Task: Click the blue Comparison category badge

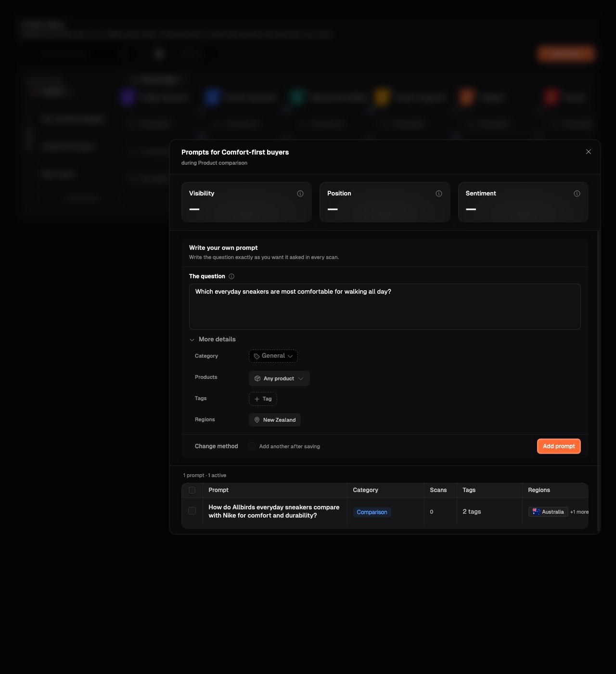Action: (x=372, y=512)
